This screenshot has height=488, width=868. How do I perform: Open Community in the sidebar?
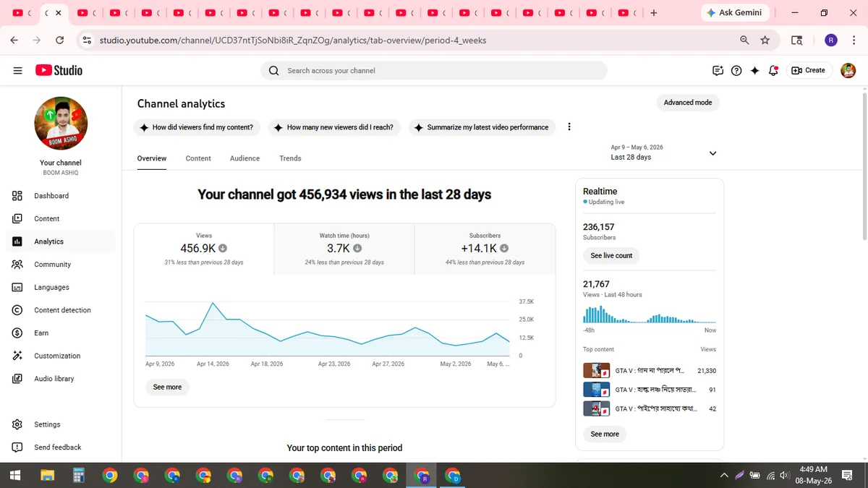click(61, 265)
